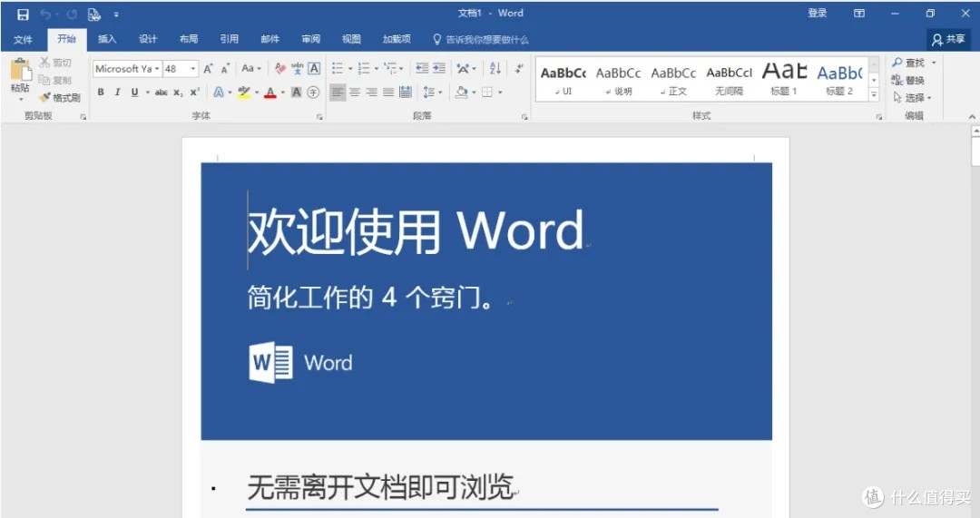Switch to the 邮件 (Mailings) tab

270,39
